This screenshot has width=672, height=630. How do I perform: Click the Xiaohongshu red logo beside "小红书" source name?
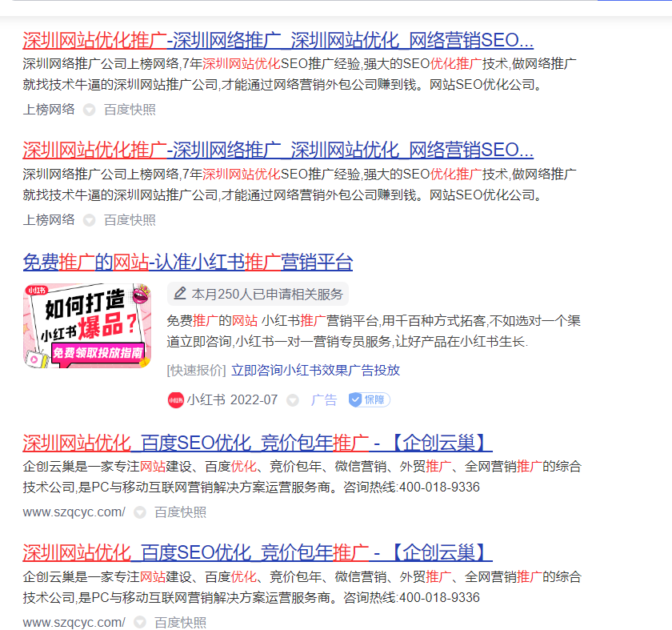174,399
